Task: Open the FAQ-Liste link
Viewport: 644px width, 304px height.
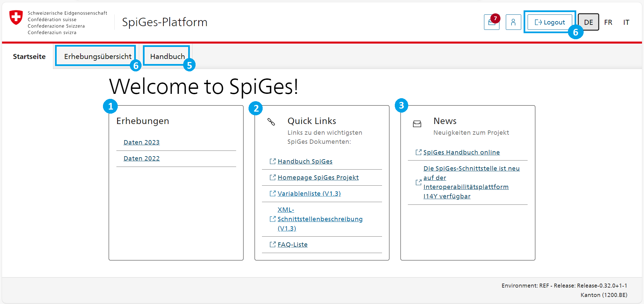Action: point(292,244)
